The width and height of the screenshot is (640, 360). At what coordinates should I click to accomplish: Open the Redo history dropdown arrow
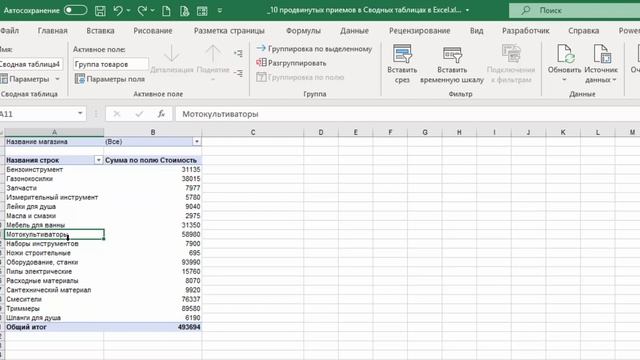pos(152,11)
